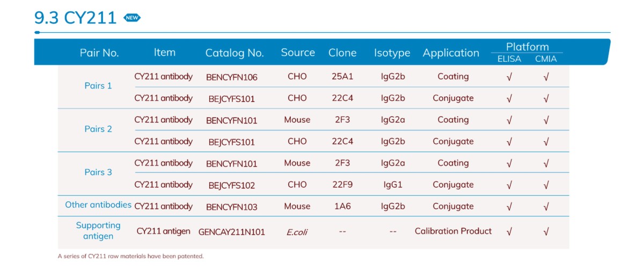Click the CMIA checkmark in BENCYFN103 row
Screen dimensions: 644x270
[546, 207]
